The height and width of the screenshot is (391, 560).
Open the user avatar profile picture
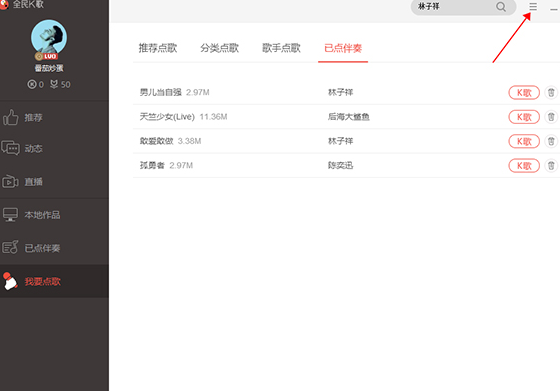click(x=49, y=37)
